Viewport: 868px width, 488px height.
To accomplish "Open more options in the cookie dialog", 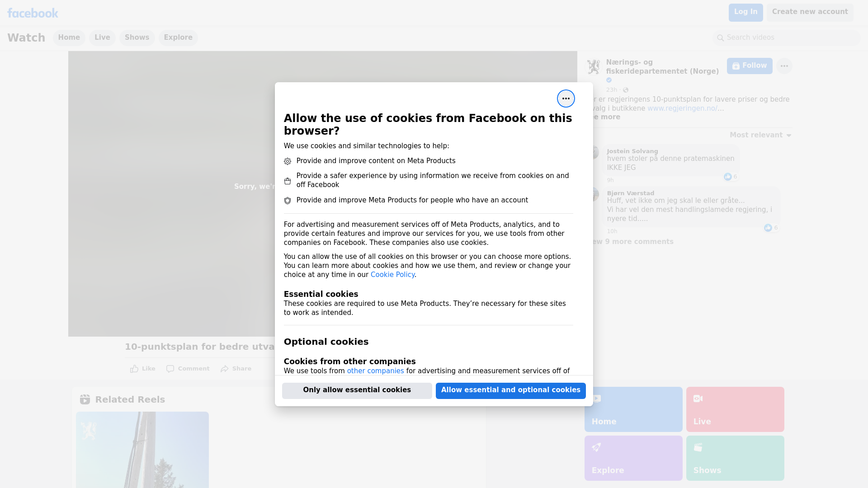I will click(566, 99).
